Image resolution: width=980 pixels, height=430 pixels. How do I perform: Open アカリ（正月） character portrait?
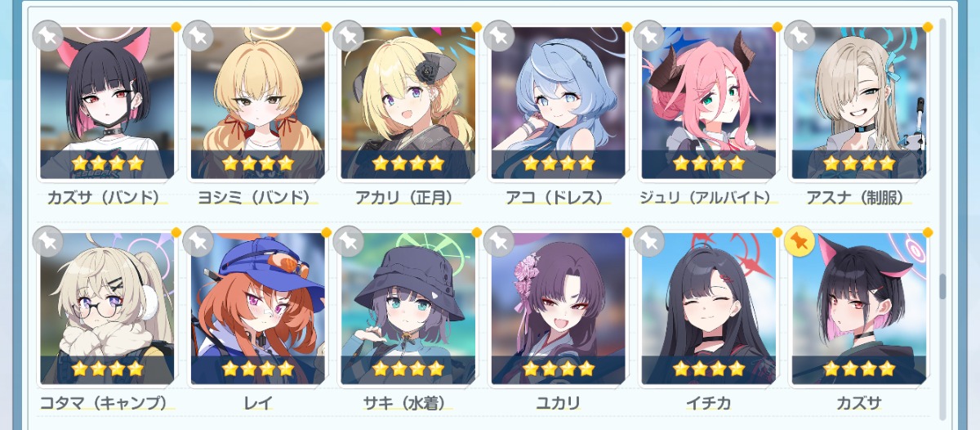pyautogui.click(x=408, y=103)
